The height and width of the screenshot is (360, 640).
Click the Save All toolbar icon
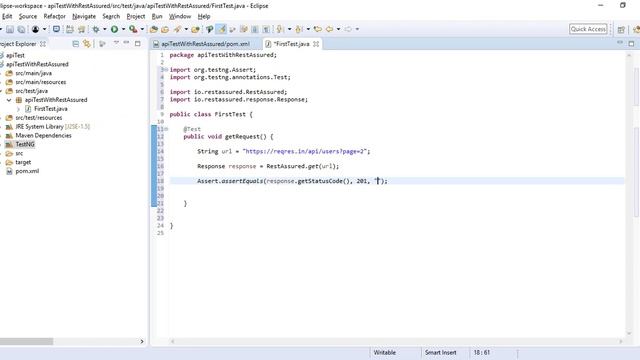click(21, 29)
